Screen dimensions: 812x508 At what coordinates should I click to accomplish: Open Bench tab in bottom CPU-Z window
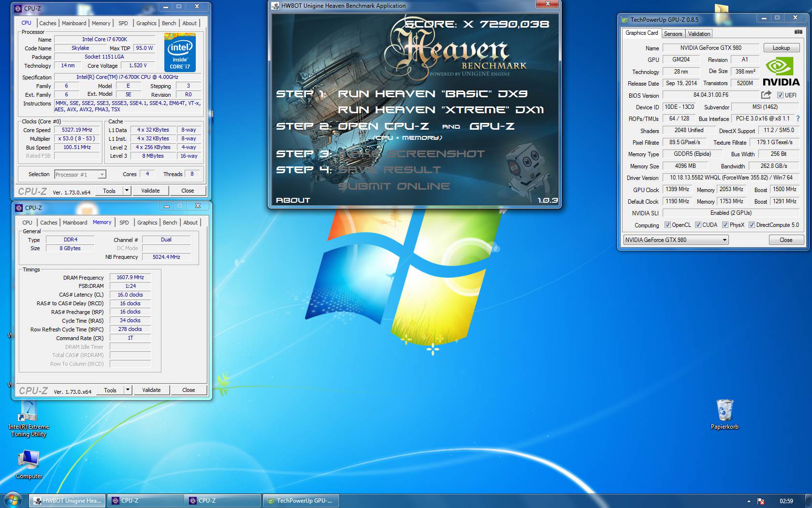point(170,223)
